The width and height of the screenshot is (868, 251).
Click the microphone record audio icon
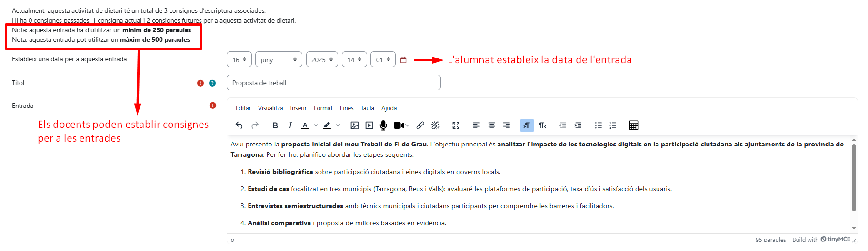(x=383, y=125)
